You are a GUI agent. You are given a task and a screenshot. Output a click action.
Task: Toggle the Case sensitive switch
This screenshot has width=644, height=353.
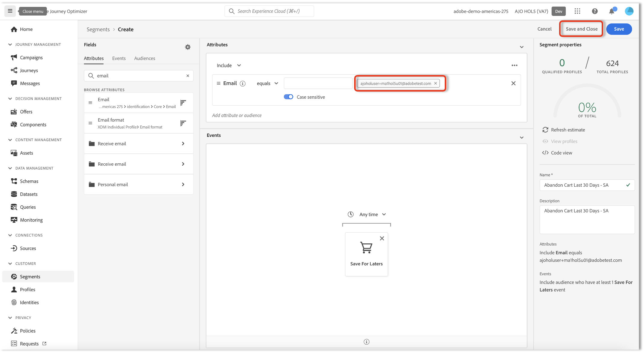coord(288,97)
